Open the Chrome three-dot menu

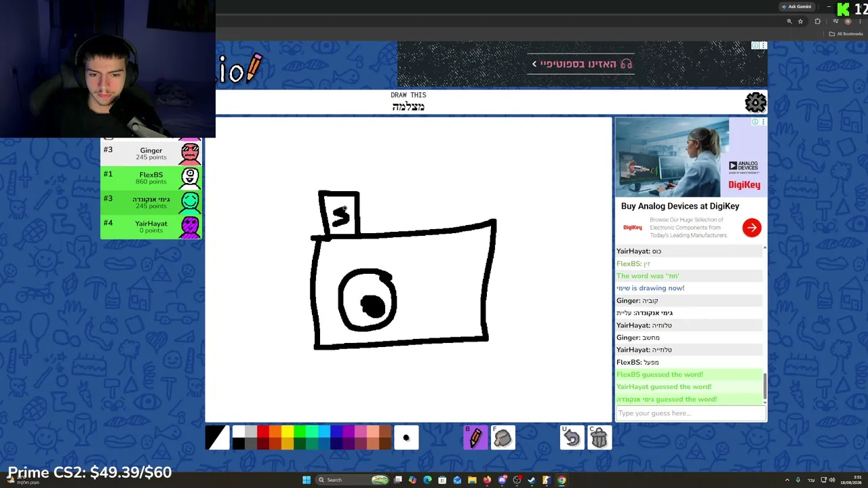(x=860, y=22)
